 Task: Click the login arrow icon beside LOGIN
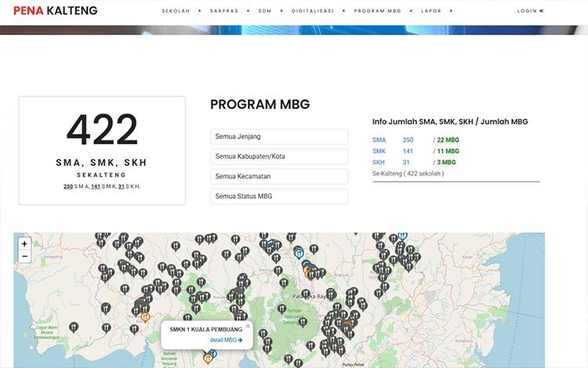tap(542, 11)
